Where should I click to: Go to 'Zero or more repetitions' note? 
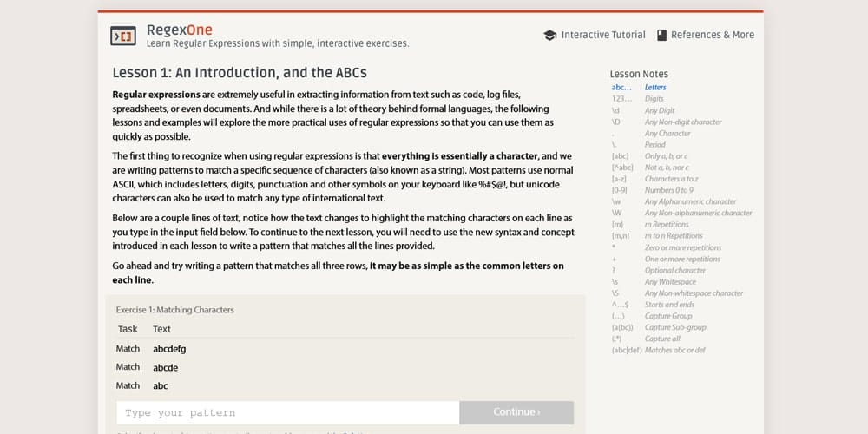click(682, 247)
